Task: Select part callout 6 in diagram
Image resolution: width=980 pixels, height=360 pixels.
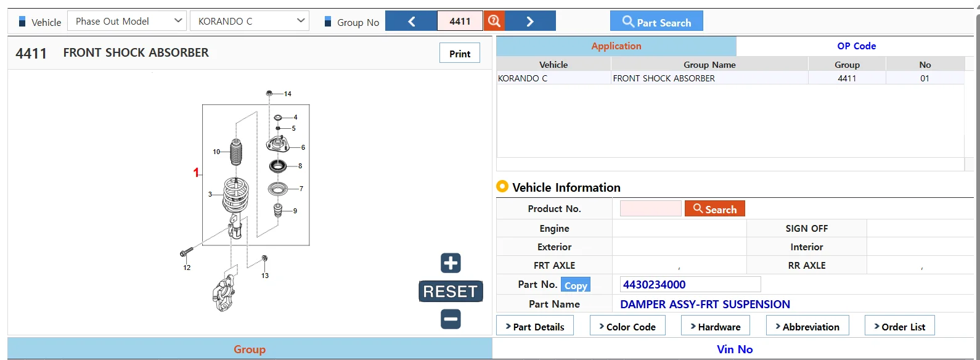Action: click(303, 147)
